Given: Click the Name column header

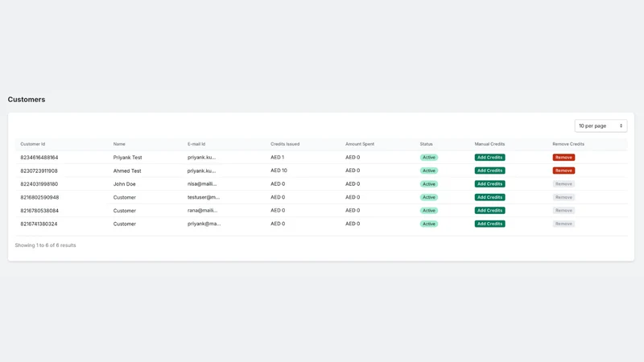Looking at the screenshot, I should point(119,144).
